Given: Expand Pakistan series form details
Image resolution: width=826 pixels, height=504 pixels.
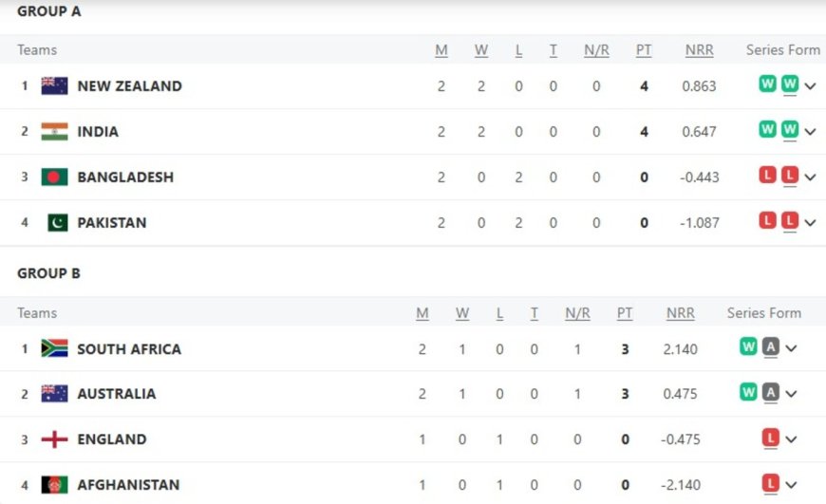Looking at the screenshot, I should click(x=810, y=223).
